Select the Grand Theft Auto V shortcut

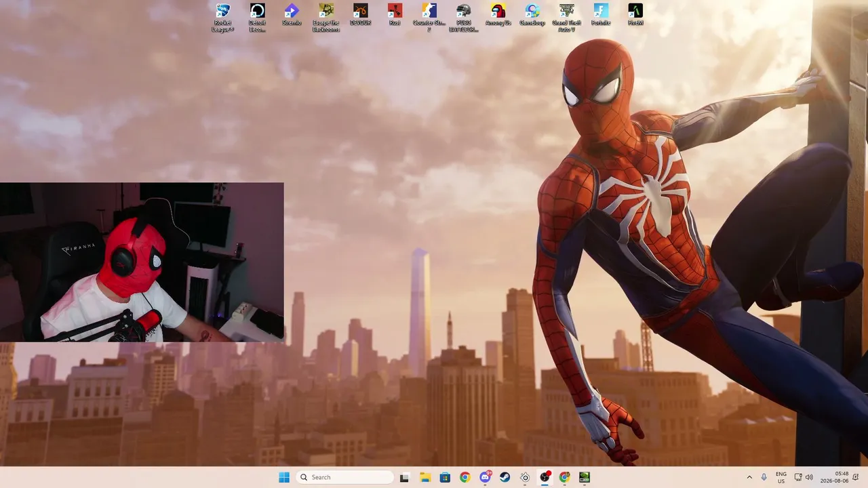[567, 18]
